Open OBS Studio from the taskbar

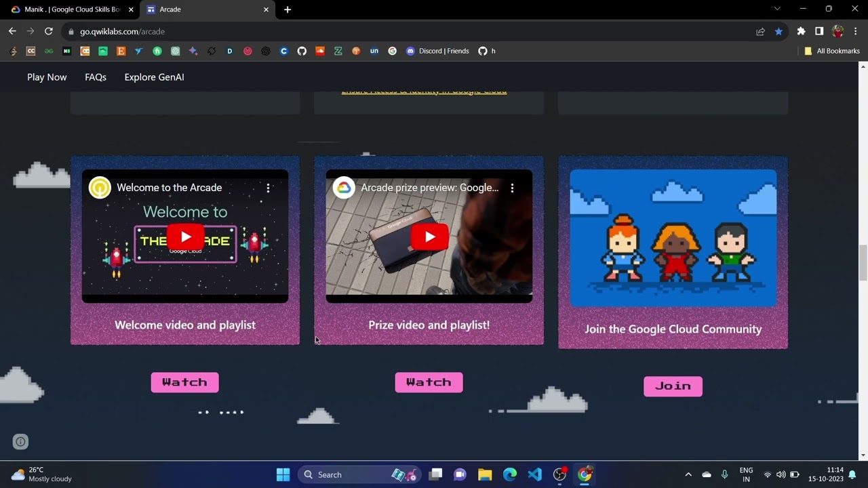pyautogui.click(x=559, y=474)
